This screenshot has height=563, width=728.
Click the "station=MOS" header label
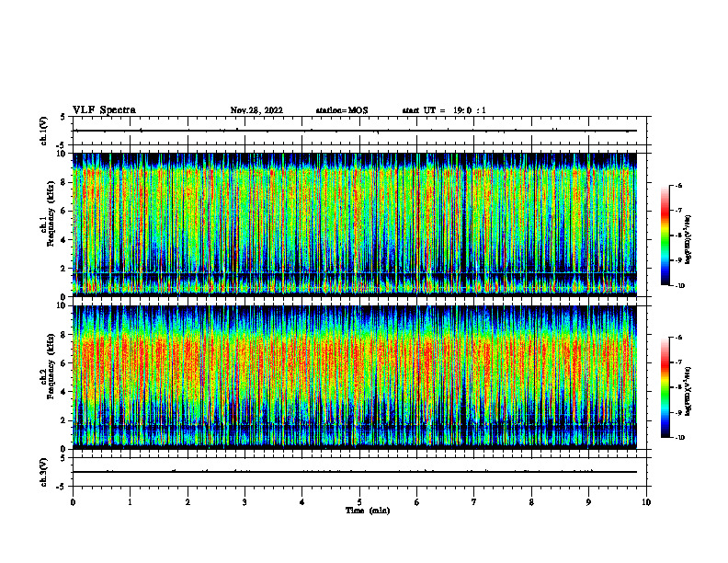[x=342, y=110]
